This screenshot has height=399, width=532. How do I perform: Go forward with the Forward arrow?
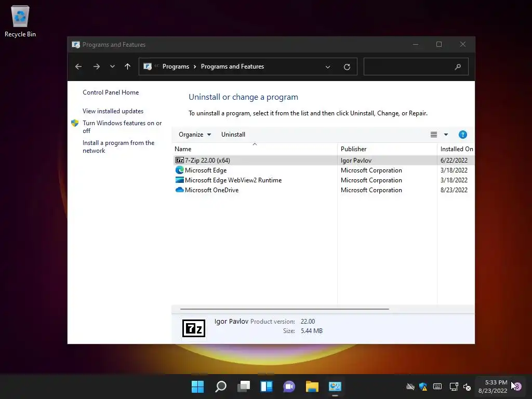(96, 66)
